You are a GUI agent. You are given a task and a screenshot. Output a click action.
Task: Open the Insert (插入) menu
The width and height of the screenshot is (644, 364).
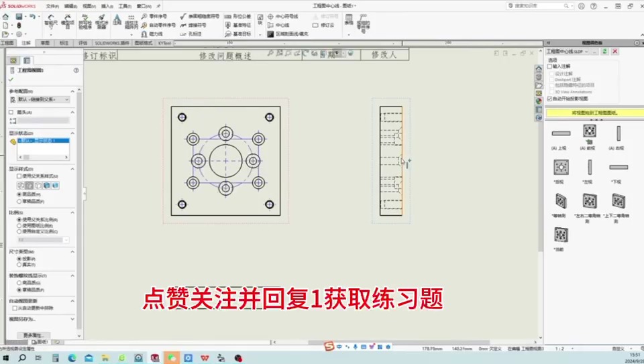(x=107, y=6)
